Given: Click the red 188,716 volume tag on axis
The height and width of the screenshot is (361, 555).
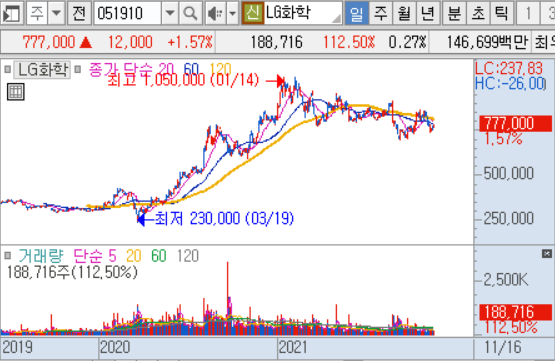Looking at the screenshot, I should tap(515, 312).
